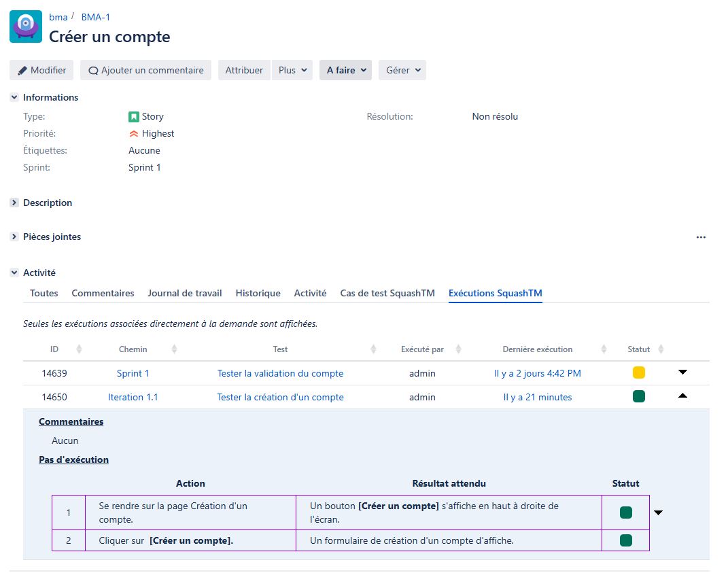Image resolution: width=728 pixels, height=573 pixels.
Task: Click yellow status swatch for execution 14639
Action: (638, 372)
